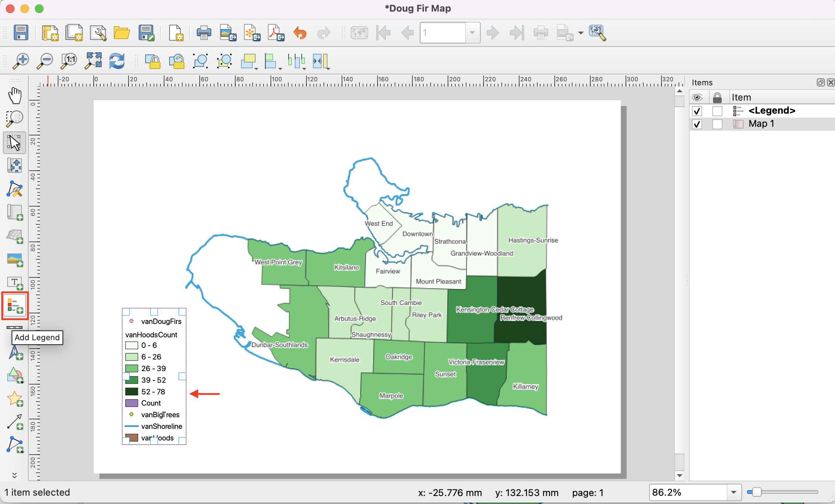Screen dimensions: 835x504
Task: Open the atlas page number dropdown
Action: pyautogui.click(x=472, y=33)
